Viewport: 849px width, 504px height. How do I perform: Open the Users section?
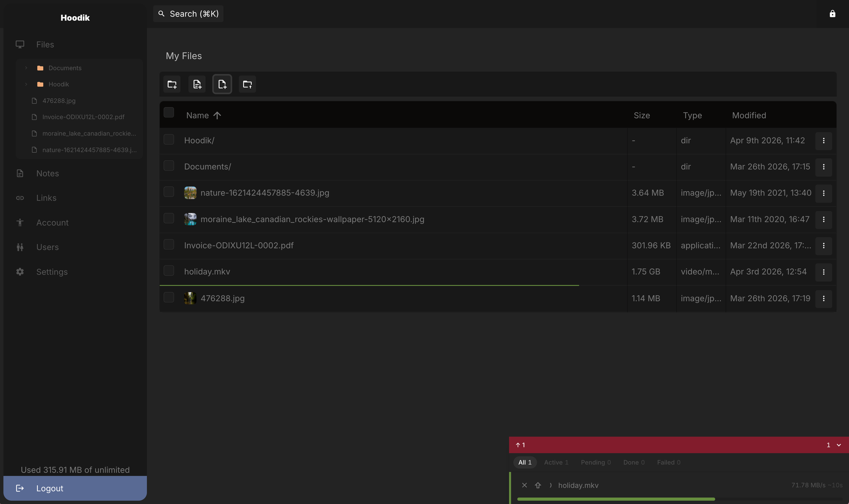[x=48, y=247]
